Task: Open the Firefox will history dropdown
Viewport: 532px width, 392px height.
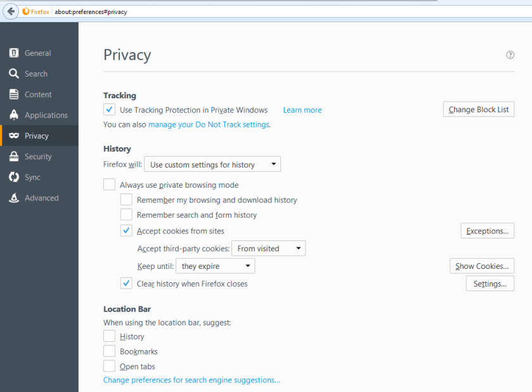Action: [x=212, y=164]
